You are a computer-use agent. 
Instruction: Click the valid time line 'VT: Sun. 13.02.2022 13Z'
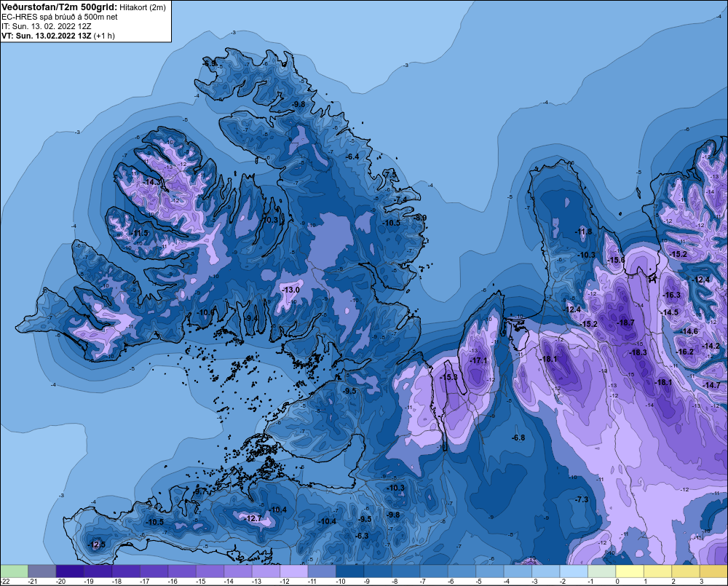coord(47,36)
